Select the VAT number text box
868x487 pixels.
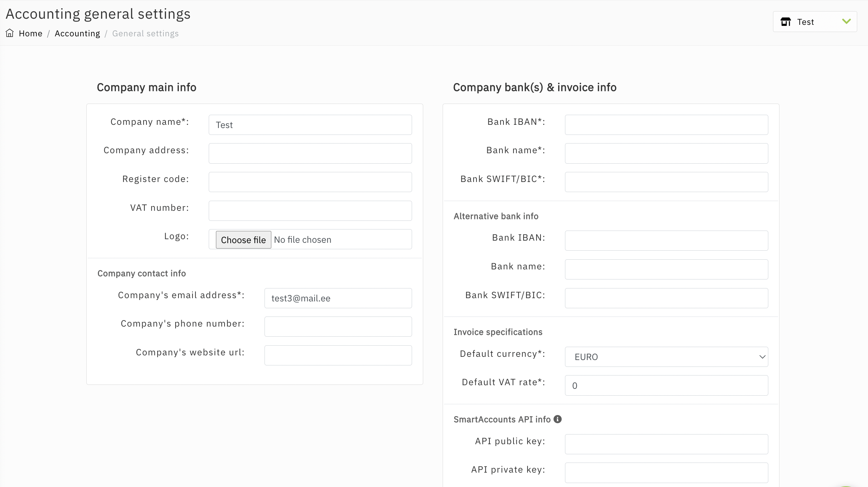pos(310,211)
